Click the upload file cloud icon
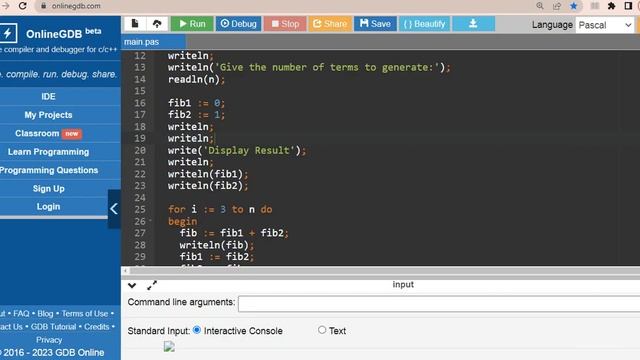The width and height of the screenshot is (640, 360). pos(157,24)
